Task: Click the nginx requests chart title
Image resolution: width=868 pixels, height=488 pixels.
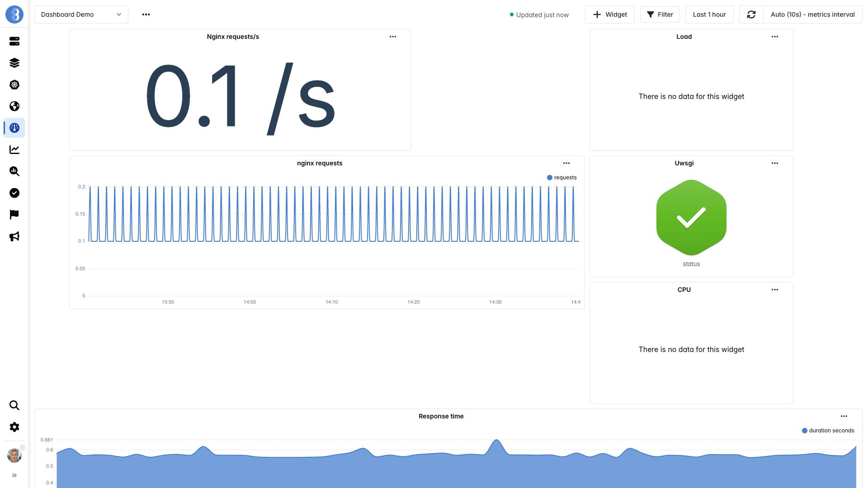Action: pyautogui.click(x=320, y=163)
